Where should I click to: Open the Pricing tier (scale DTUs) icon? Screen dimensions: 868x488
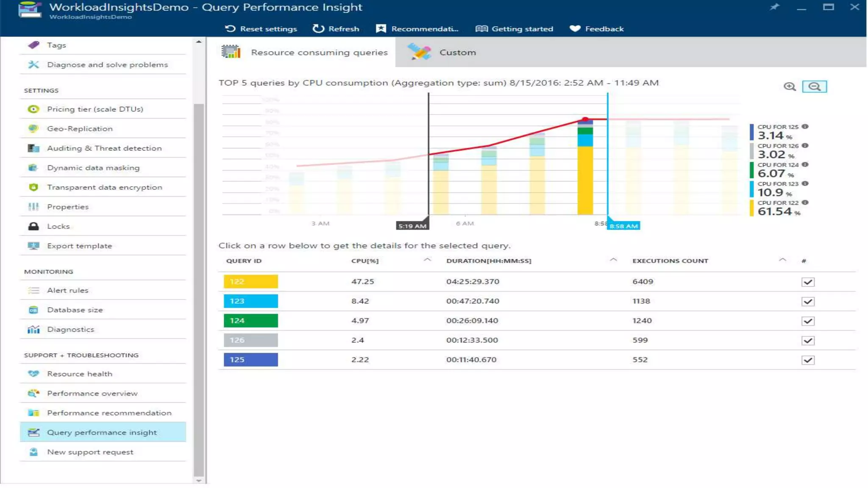tap(33, 109)
